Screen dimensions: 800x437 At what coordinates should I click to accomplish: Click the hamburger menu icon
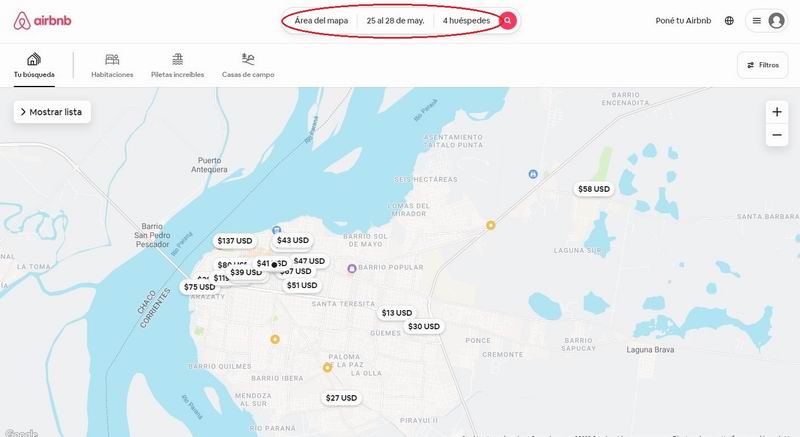click(757, 21)
